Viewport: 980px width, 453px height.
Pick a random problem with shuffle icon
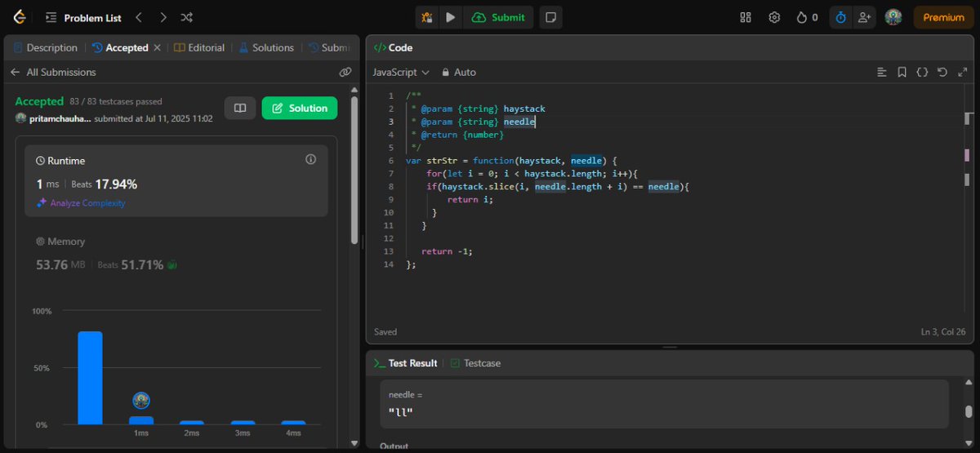pos(186,17)
